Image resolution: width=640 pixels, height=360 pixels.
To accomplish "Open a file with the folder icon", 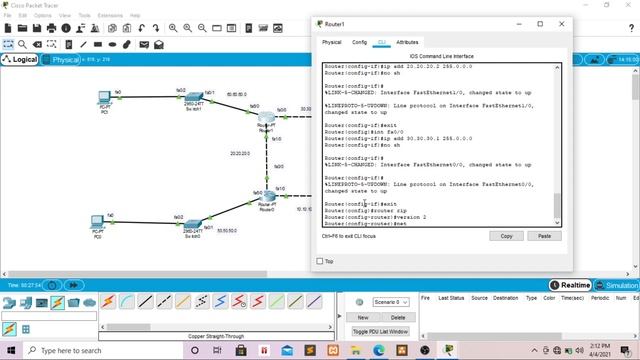I will point(22,28).
